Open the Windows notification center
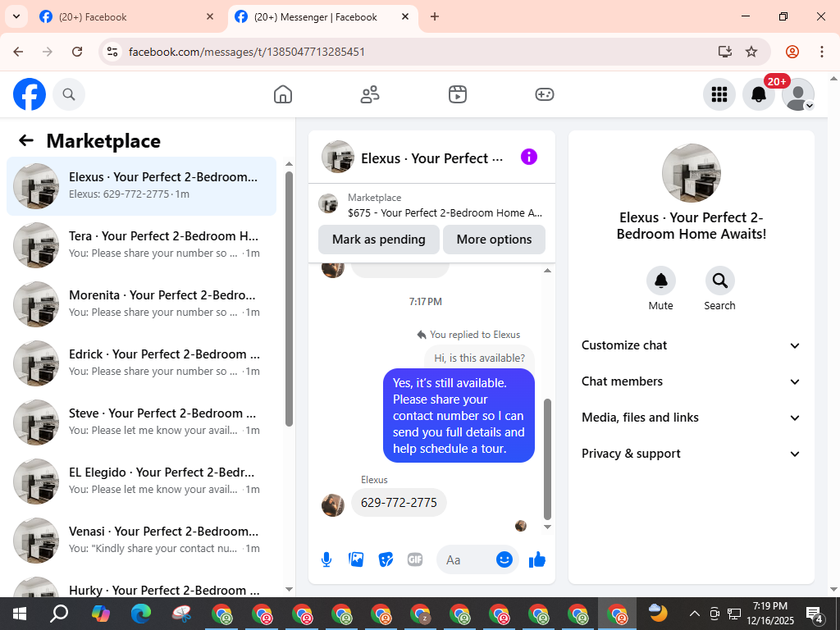This screenshot has width=840, height=630. point(815,614)
